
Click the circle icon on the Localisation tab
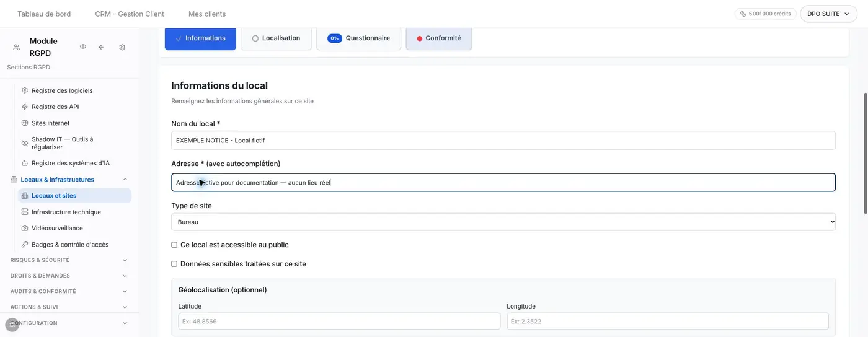coord(255,38)
